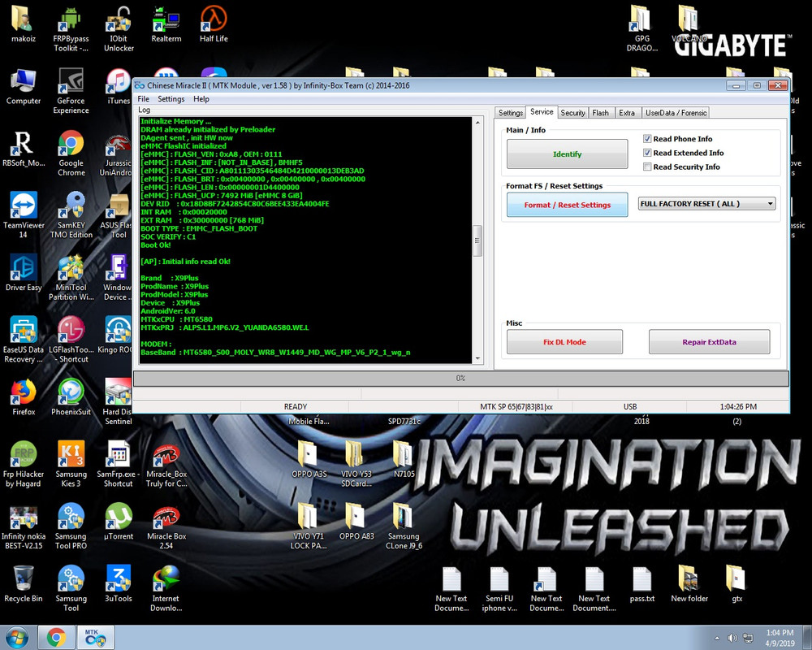Open Samsung Kies 3 shortcut
This screenshot has height=650, width=812.
pyautogui.click(x=71, y=465)
